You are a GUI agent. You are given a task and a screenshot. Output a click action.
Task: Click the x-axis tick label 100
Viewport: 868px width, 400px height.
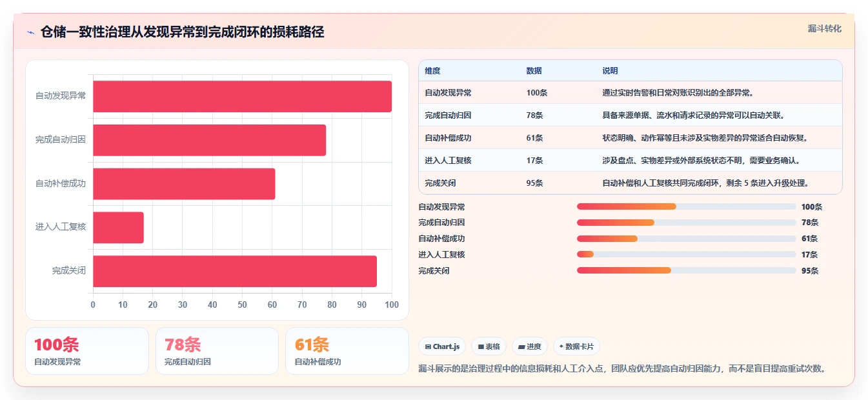391,305
